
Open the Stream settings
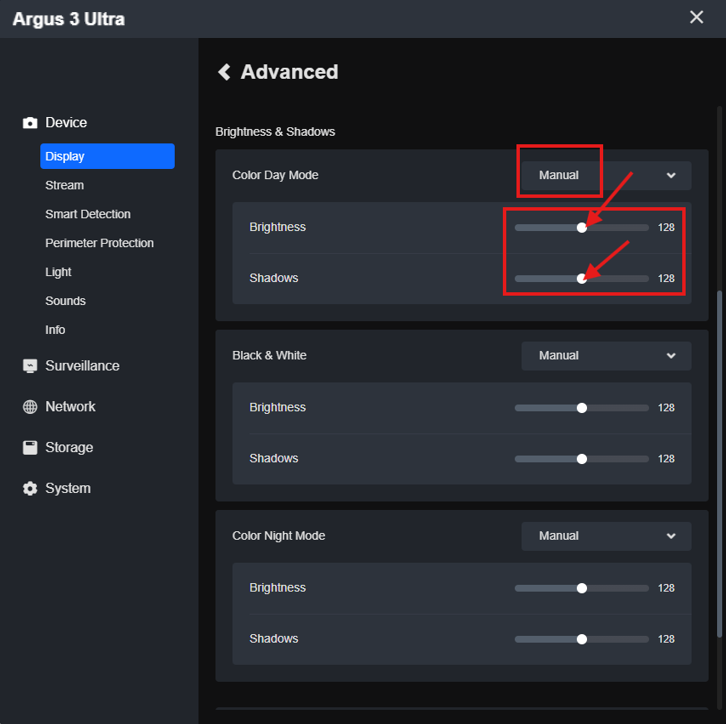(x=64, y=185)
